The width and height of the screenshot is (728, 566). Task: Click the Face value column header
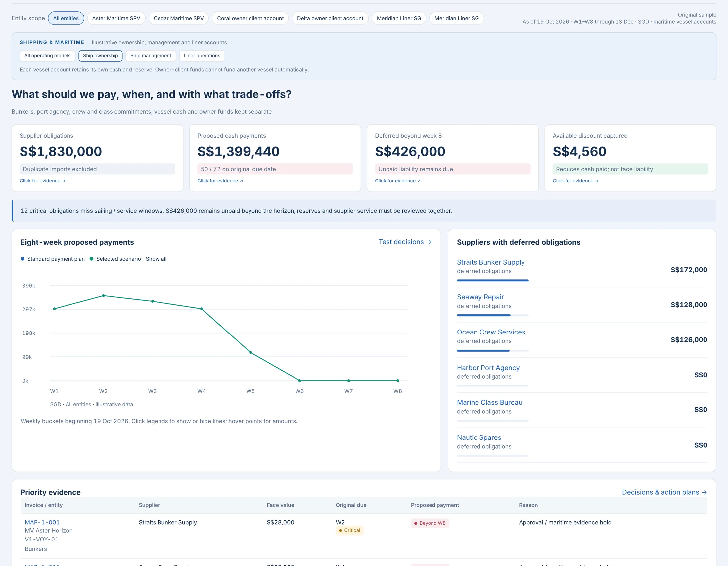(280, 505)
